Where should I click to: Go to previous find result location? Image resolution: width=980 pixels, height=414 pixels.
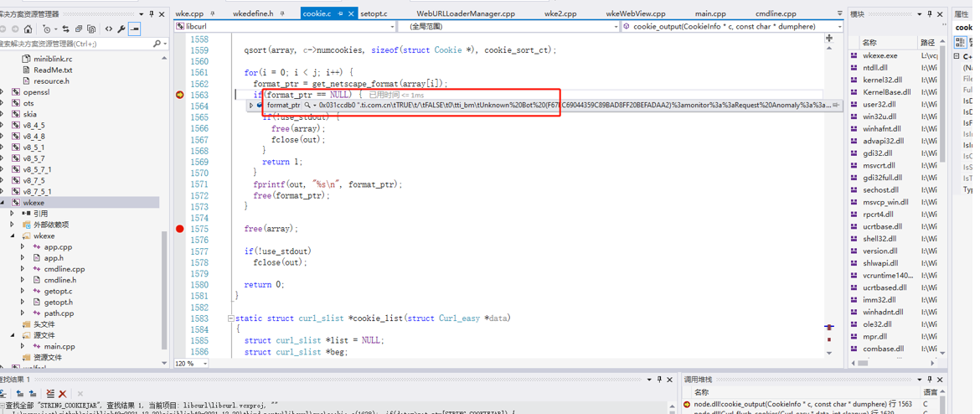(20, 393)
